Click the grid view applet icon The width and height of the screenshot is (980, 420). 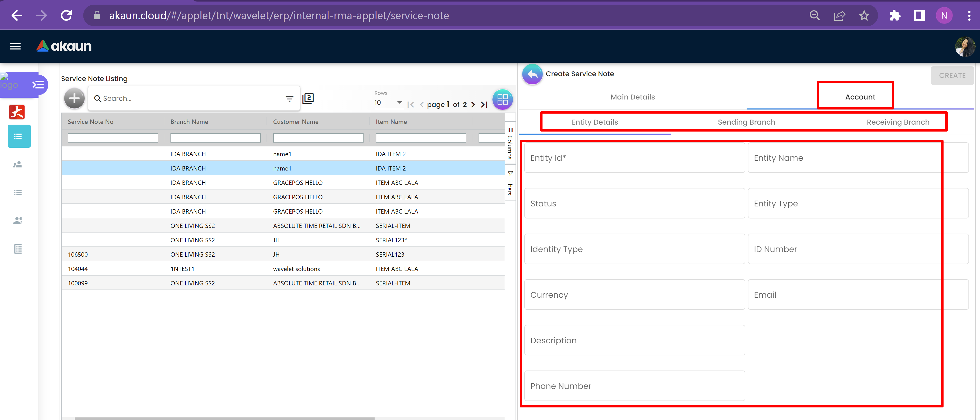coord(502,99)
